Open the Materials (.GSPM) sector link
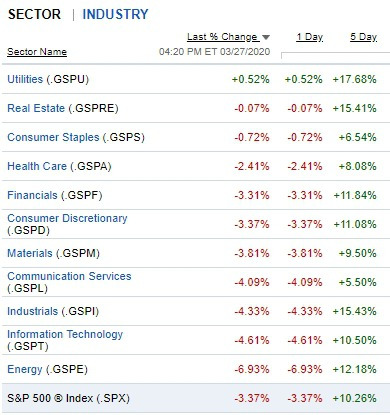Viewport: 390px width, 415px height. (53, 253)
